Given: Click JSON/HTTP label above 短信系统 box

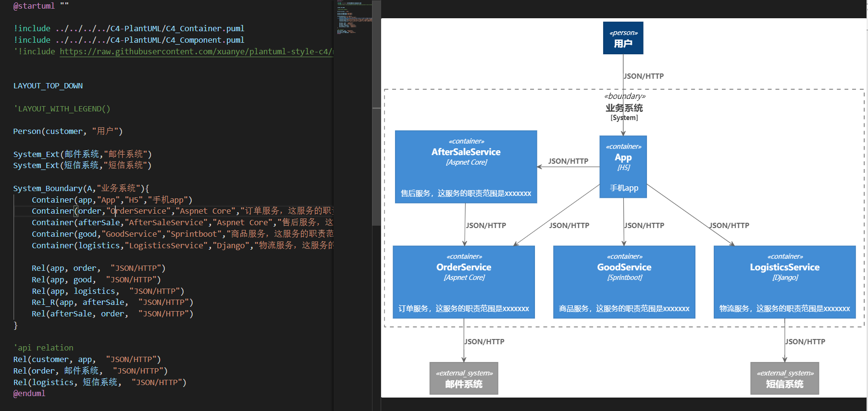Looking at the screenshot, I should pyautogui.click(x=806, y=341).
